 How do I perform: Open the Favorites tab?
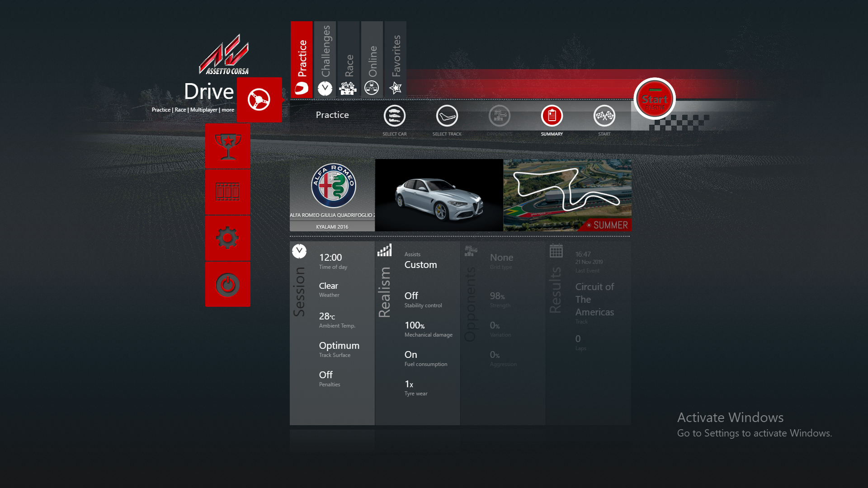click(x=396, y=60)
